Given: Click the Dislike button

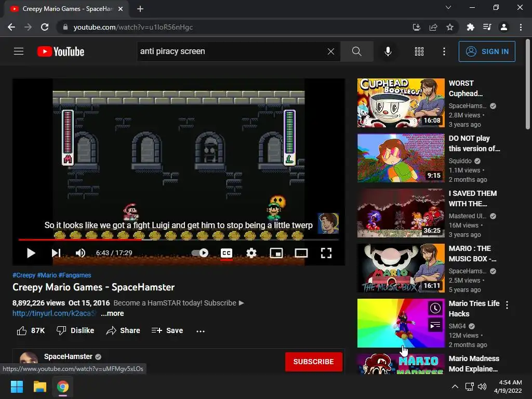Looking at the screenshot, I should coord(75,330).
